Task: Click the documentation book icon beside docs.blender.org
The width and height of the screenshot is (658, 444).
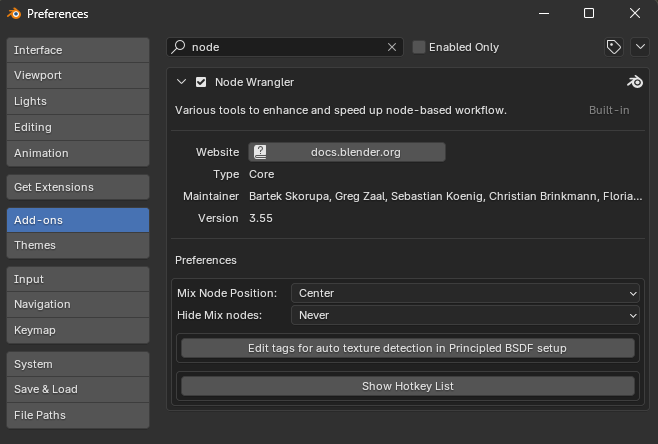Action: click(260, 152)
